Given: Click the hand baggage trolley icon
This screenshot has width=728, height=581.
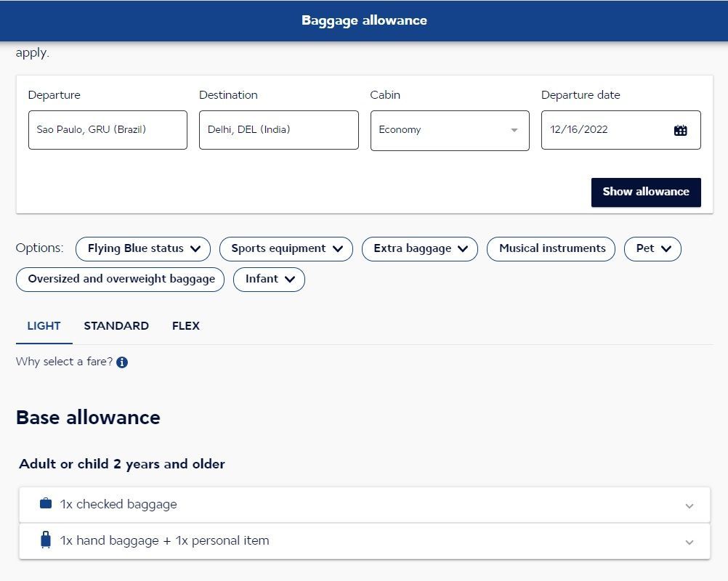Looking at the screenshot, I should point(46,540).
